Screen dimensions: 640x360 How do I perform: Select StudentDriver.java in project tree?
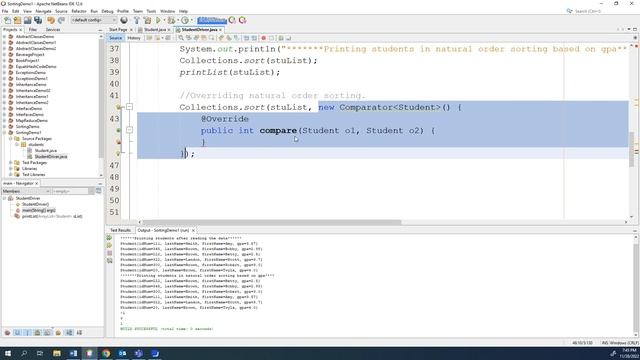pyautogui.click(x=51, y=156)
